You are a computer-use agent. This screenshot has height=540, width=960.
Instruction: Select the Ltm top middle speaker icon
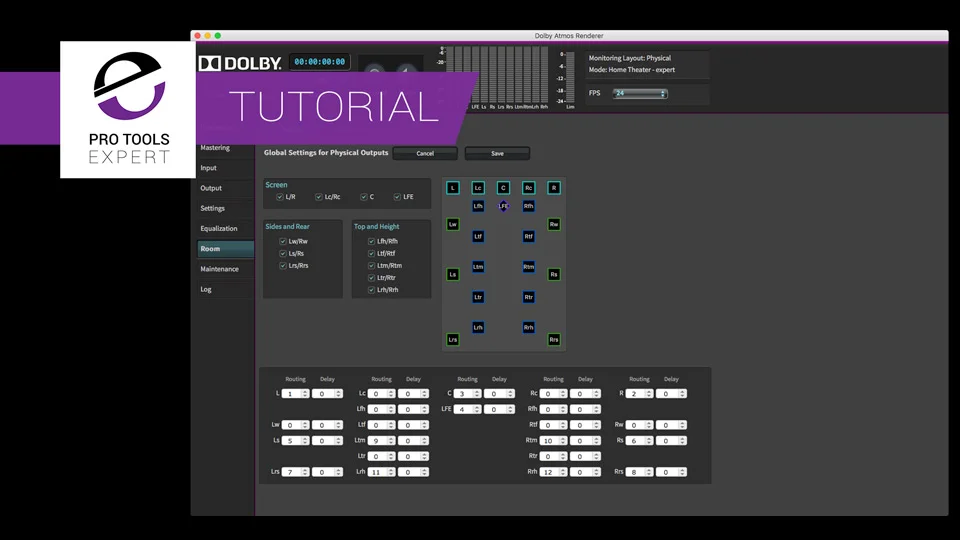click(478, 267)
